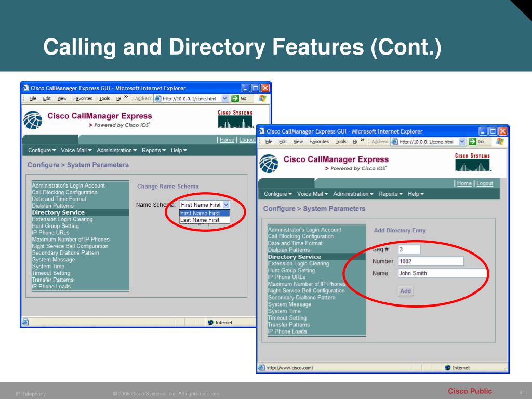
Task: Select Secondary Dialtone Pattern in Change Name Schema window
Action: point(65,253)
